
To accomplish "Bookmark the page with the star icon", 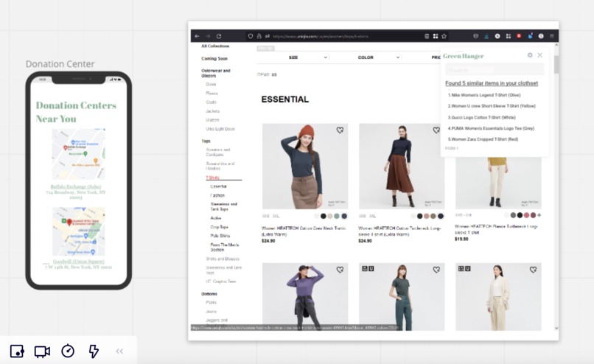I will tap(444, 36).
